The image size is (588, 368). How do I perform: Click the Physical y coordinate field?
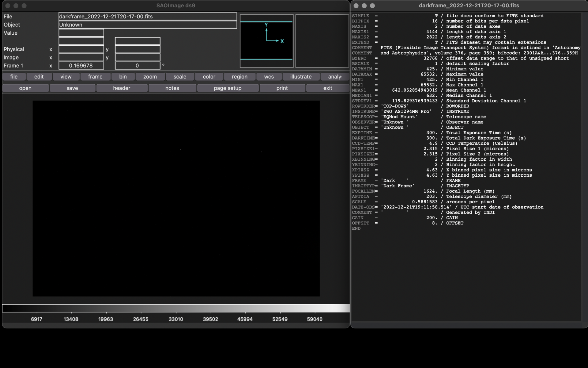[138, 49]
